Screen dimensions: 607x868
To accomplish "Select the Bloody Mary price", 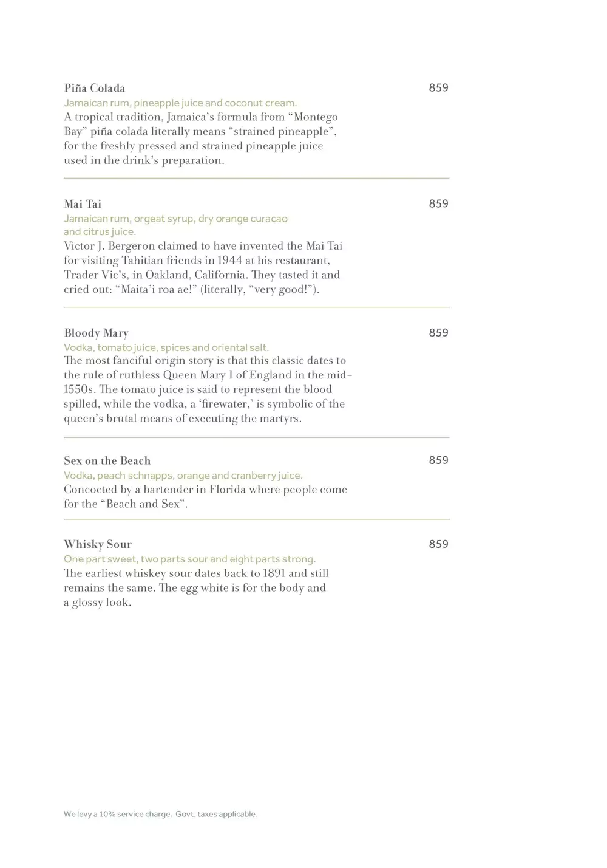I will 438,333.
